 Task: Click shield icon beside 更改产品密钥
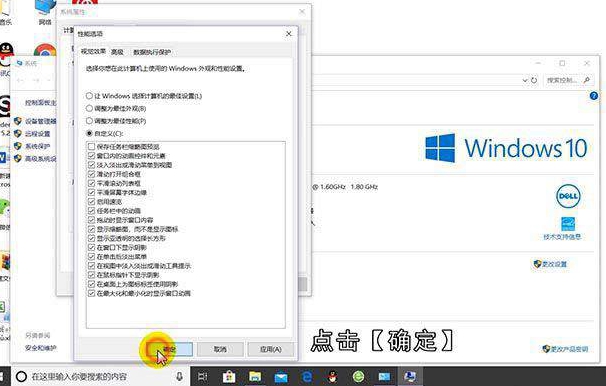click(x=546, y=349)
